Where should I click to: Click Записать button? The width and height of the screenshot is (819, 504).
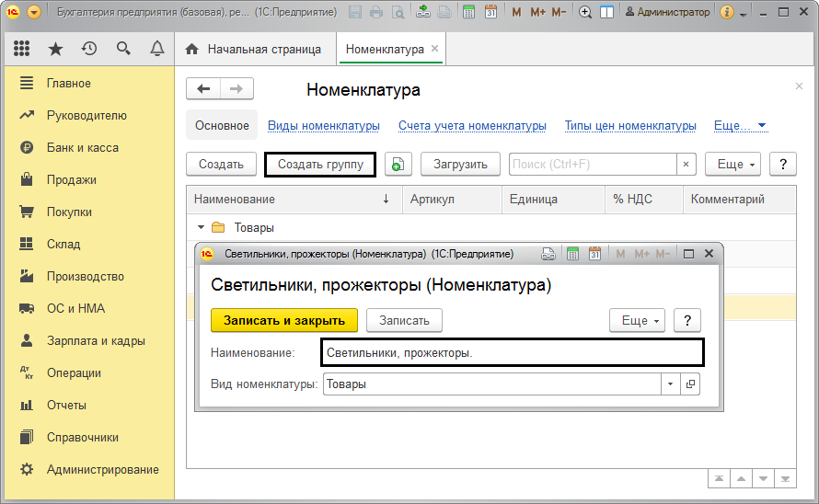coord(404,320)
